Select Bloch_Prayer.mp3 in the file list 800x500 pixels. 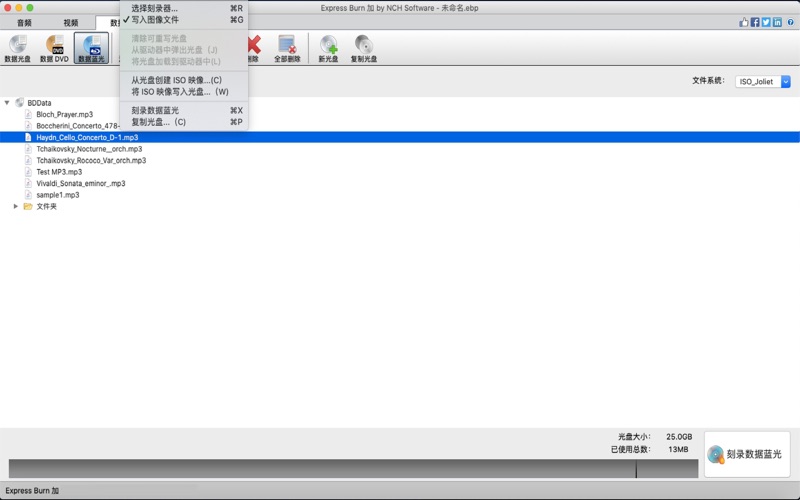[x=65, y=114]
